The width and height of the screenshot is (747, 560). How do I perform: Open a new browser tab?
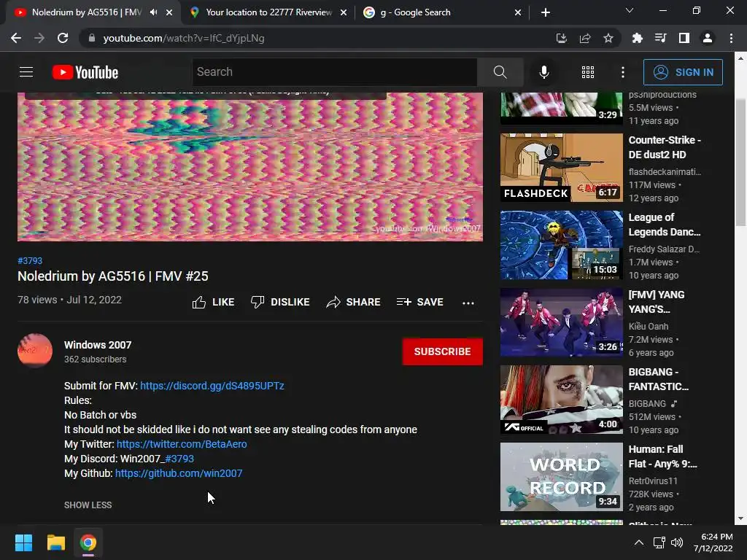[546, 12]
